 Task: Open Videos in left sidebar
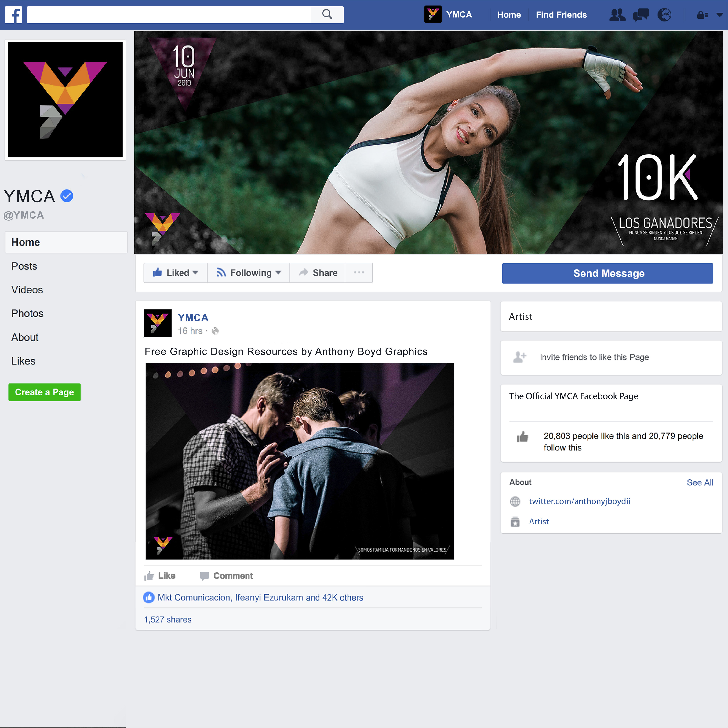pyautogui.click(x=27, y=290)
